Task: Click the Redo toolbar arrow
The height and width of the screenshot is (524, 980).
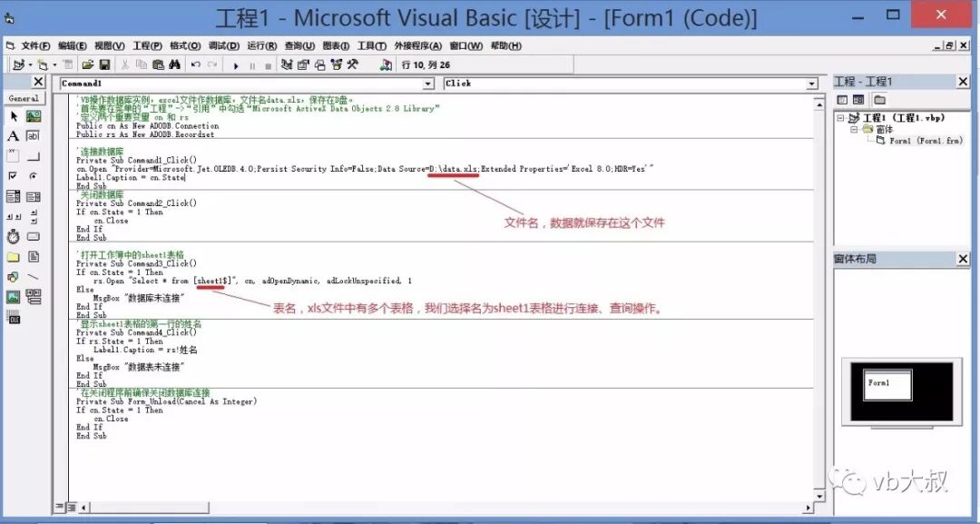Action: pos(212,64)
